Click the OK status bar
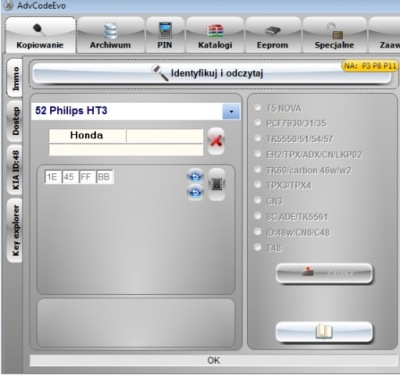400x377 pixels. [x=213, y=360]
